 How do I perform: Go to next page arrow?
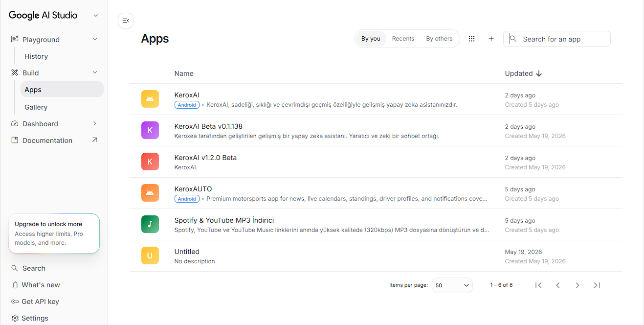tap(577, 285)
